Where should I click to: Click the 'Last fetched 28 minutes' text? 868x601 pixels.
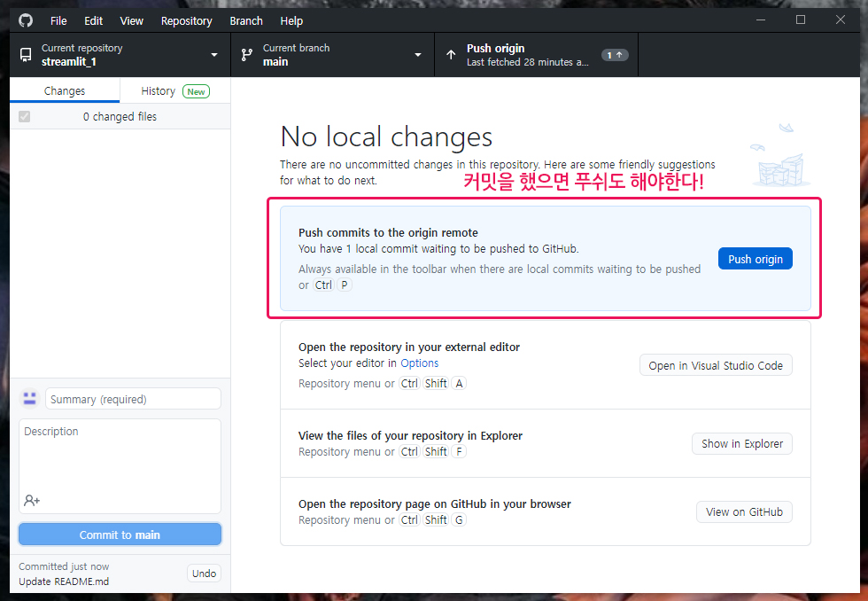[528, 62]
